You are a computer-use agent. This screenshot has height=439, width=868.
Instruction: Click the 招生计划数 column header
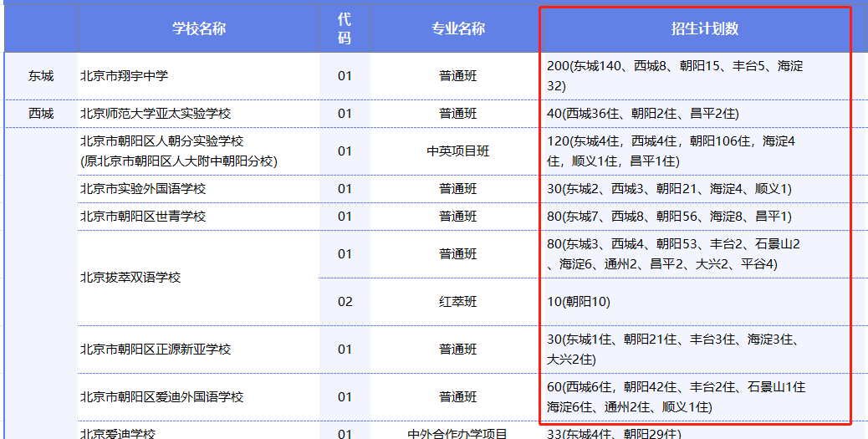point(705,28)
